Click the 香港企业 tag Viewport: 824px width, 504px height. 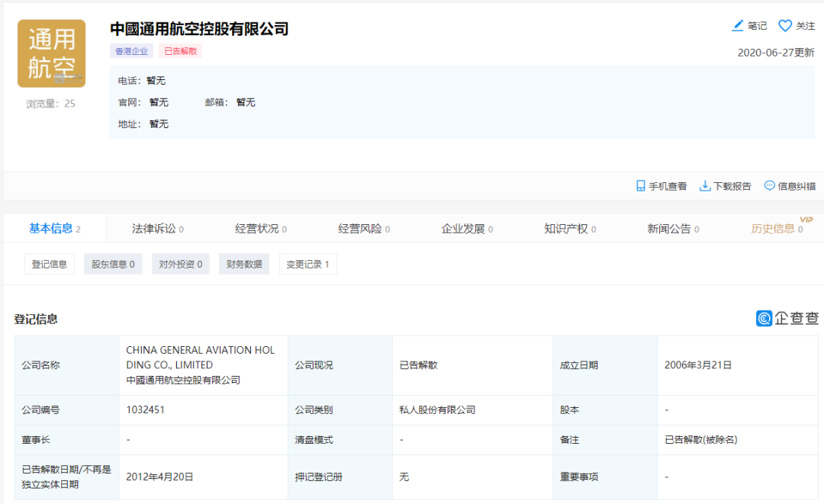click(131, 51)
